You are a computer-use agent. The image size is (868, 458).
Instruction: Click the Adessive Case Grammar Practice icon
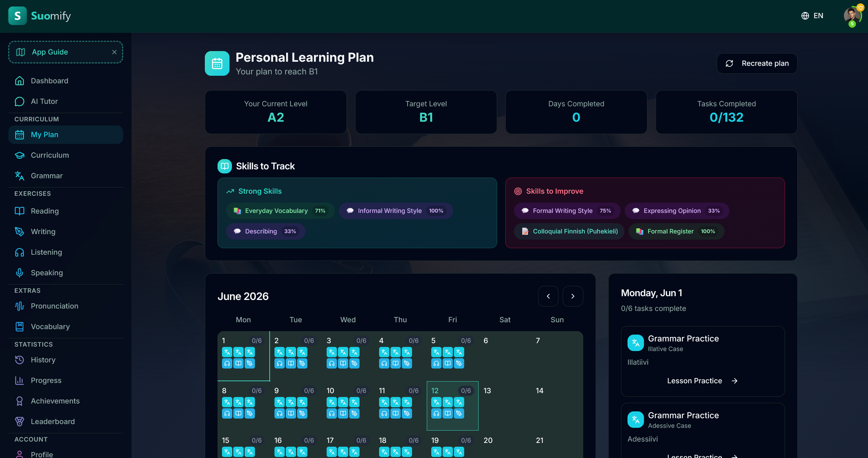point(636,420)
